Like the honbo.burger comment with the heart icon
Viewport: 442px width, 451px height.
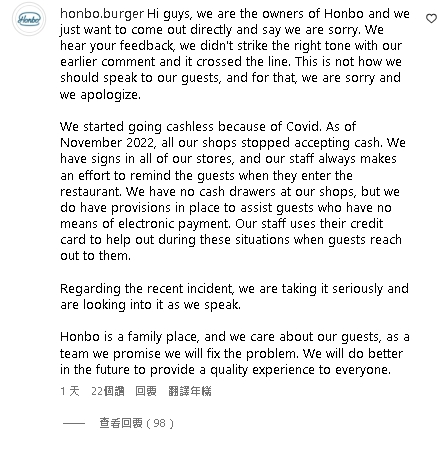(431, 19)
